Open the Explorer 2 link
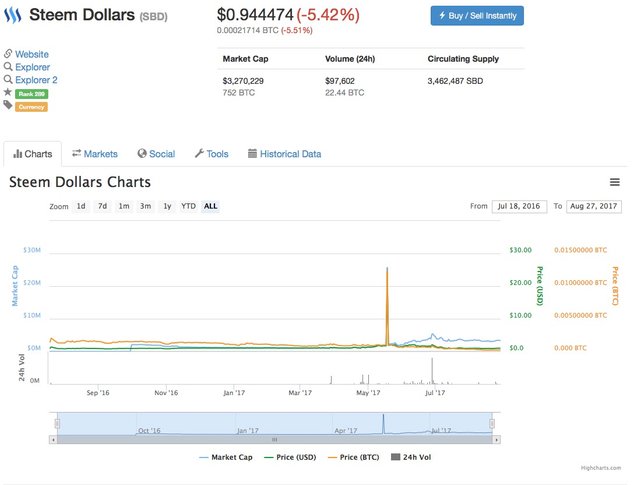Viewport: 640px width, 485px height. coord(36,80)
